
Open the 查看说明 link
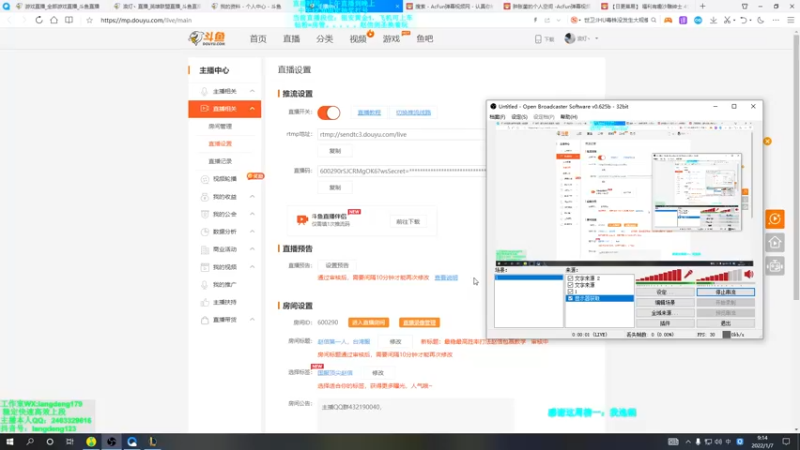coord(446,278)
